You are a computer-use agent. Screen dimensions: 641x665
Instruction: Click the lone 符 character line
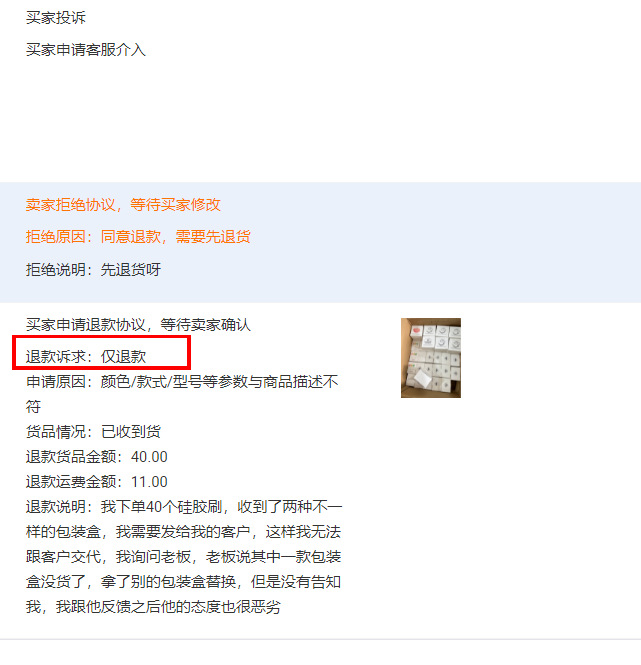click(34, 407)
